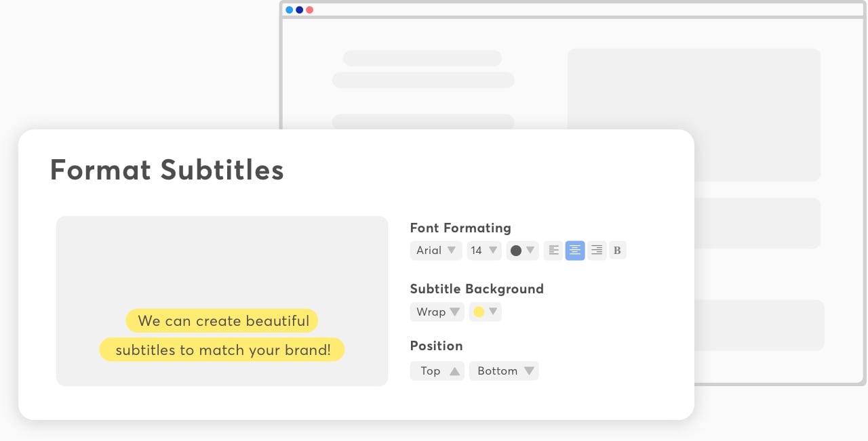Screen dimensions: 868x441
Task: Click the highlighted center align icon
Action: point(575,251)
